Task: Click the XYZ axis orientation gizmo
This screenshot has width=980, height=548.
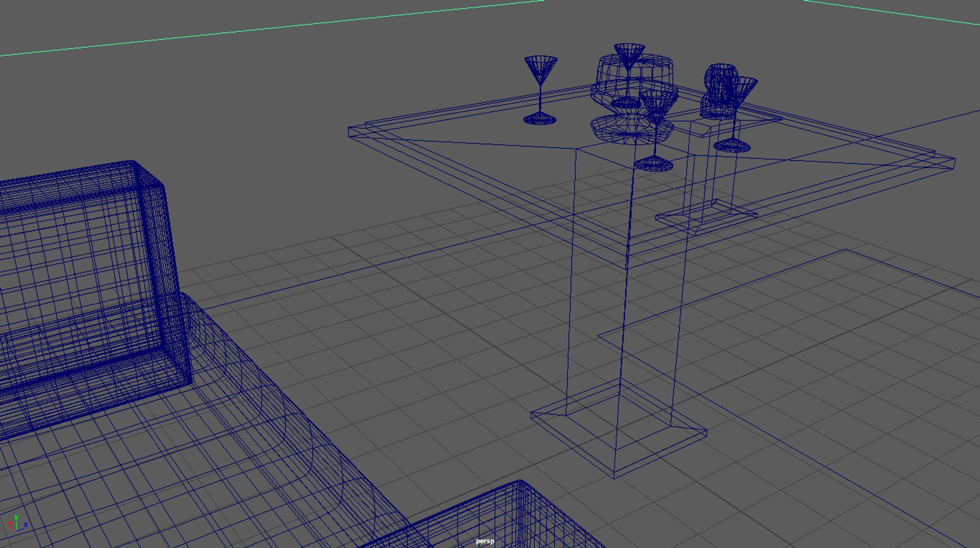Action: coord(17,524)
